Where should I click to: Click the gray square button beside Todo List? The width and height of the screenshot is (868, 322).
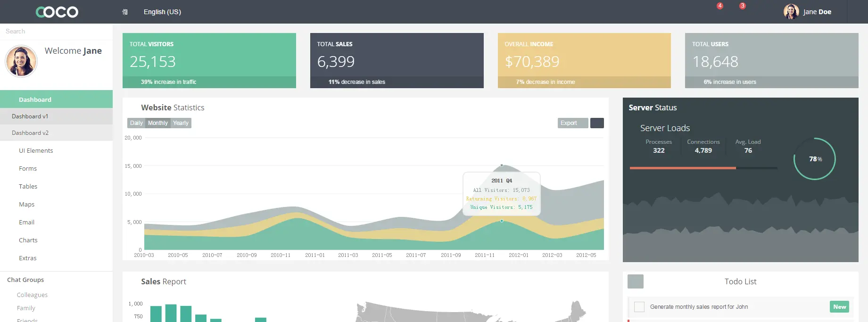point(635,281)
